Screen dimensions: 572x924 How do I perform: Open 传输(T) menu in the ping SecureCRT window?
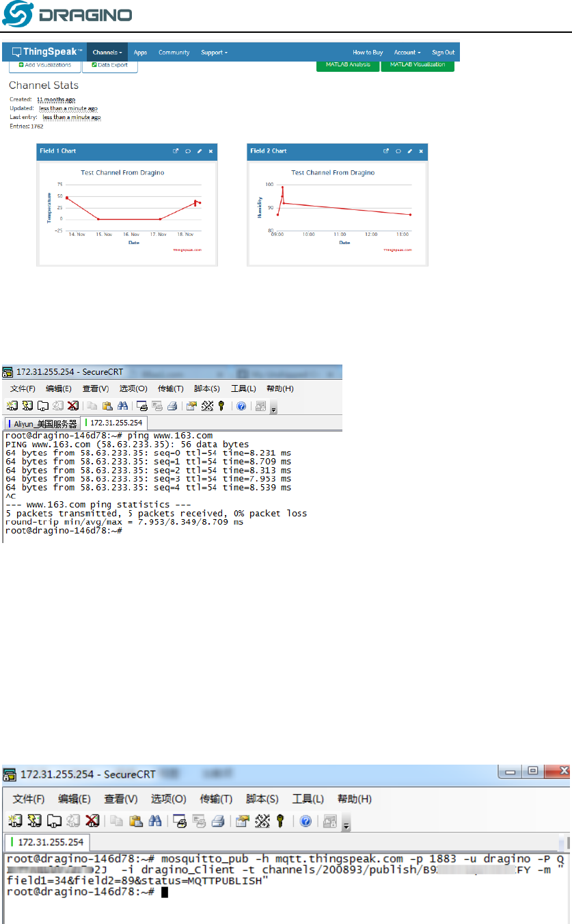(x=171, y=388)
